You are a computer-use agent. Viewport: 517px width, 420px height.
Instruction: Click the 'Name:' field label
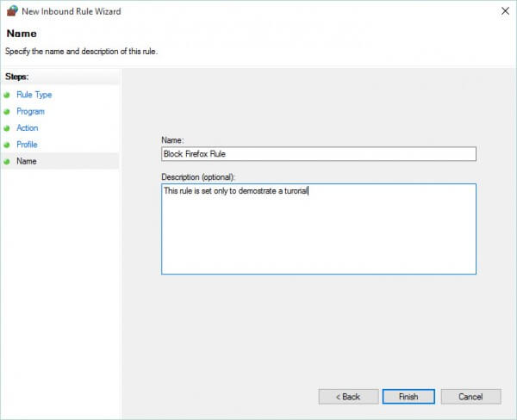172,140
